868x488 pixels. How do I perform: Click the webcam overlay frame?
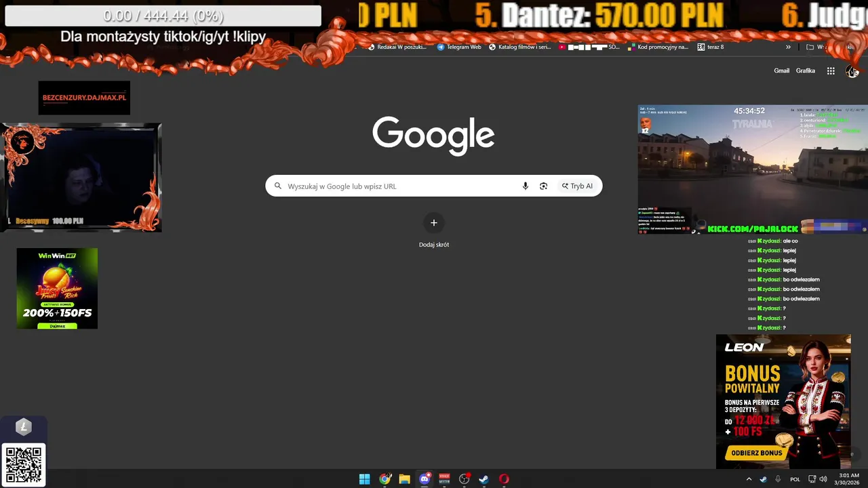pyautogui.click(x=81, y=177)
